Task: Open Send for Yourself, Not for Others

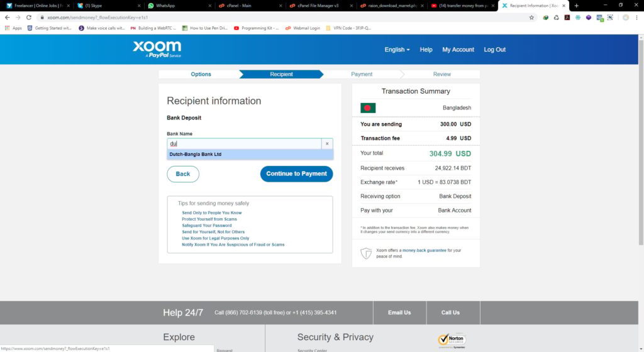Action: coord(213,232)
